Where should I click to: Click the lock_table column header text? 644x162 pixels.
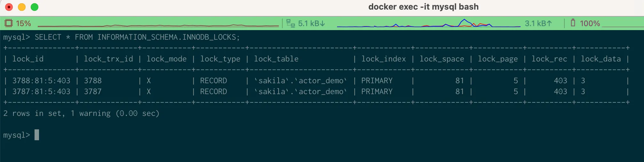click(276, 59)
